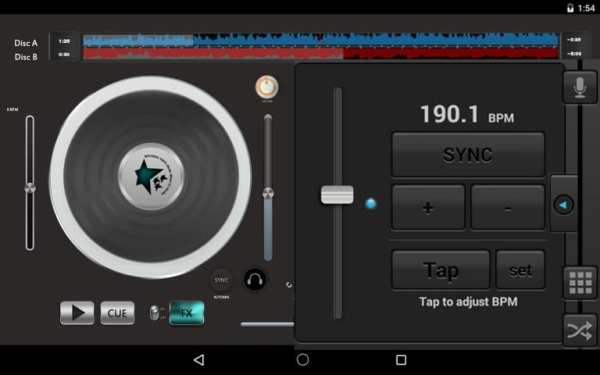
Task: Click the Disc B label
Action: tap(26, 57)
